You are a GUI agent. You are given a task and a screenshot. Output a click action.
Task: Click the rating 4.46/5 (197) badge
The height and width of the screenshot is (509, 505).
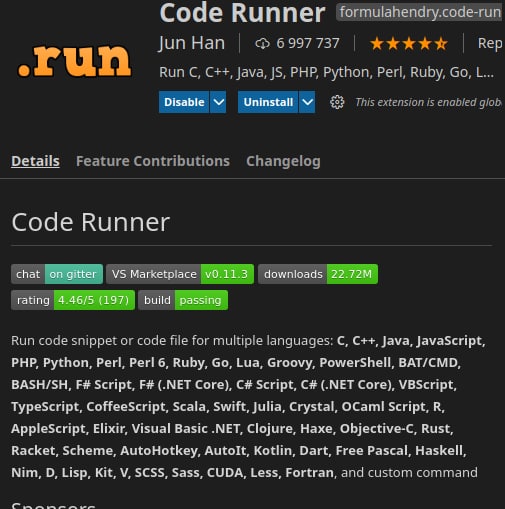tap(73, 300)
